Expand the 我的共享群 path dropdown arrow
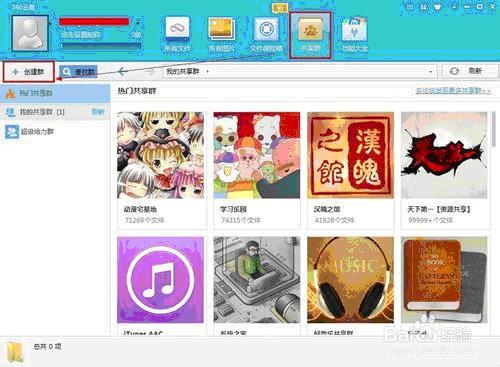500x367 pixels. (431, 72)
